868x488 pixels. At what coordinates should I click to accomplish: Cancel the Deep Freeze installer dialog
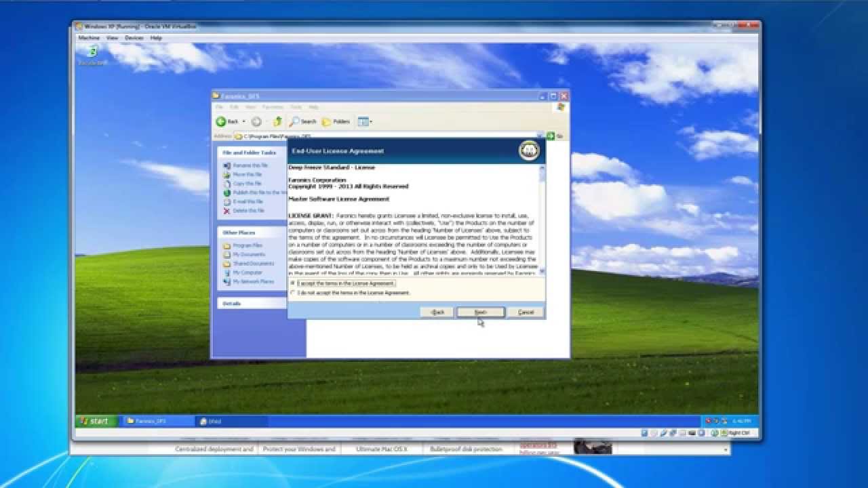pos(526,312)
